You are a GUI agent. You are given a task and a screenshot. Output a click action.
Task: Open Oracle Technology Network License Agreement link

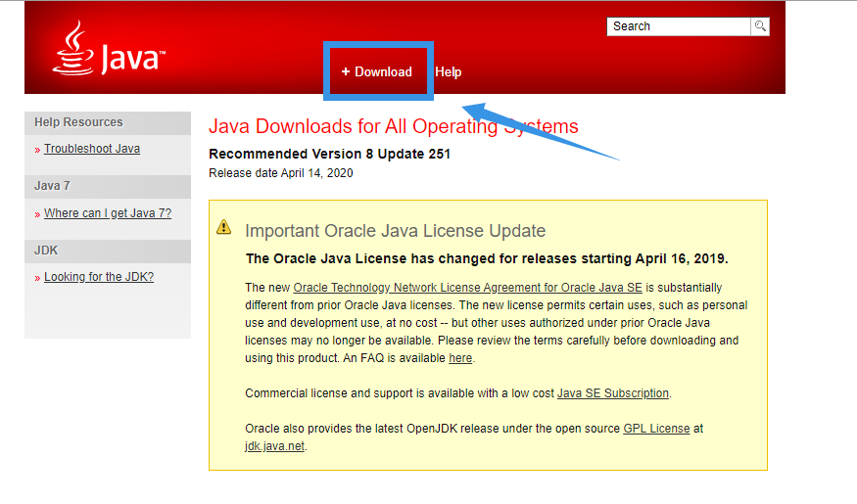pos(468,288)
